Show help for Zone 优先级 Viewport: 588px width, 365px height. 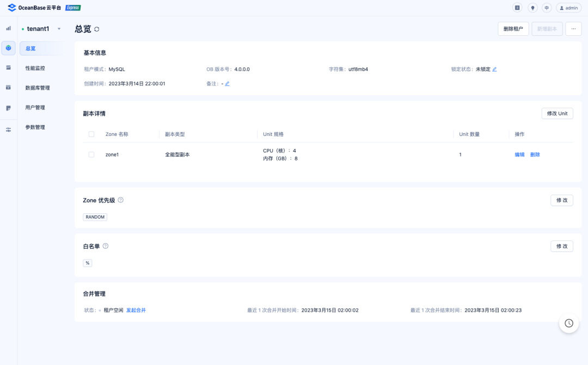(121, 200)
